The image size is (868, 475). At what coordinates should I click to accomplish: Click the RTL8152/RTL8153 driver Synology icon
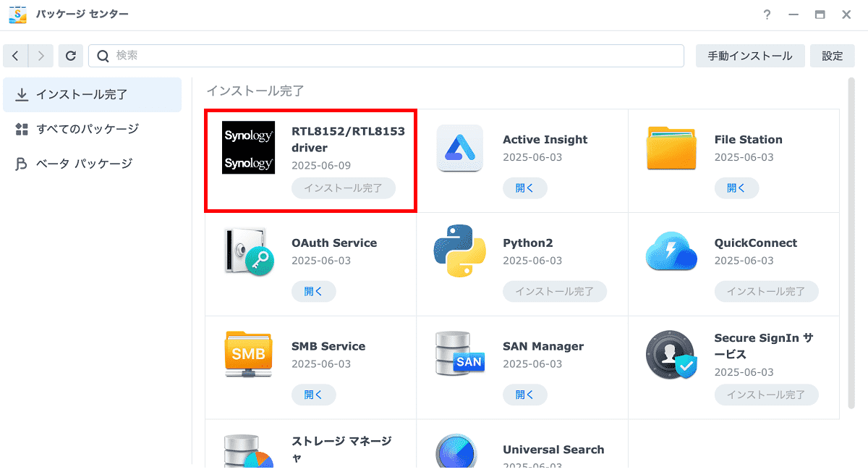pyautogui.click(x=248, y=147)
